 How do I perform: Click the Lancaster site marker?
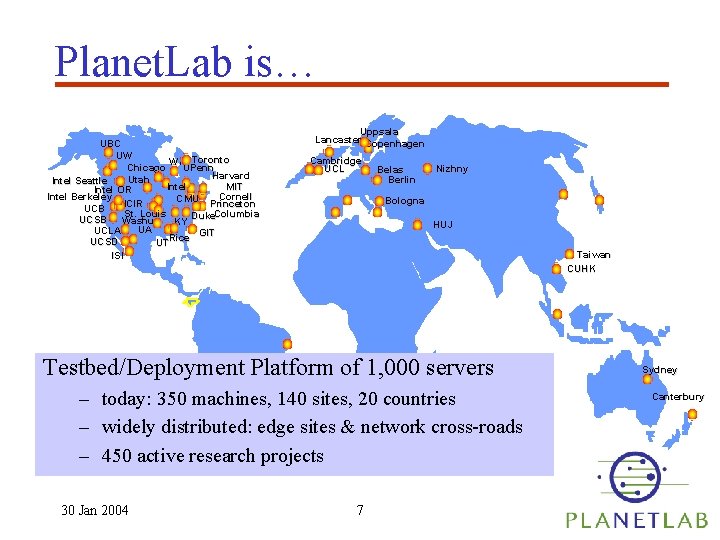coord(329,152)
